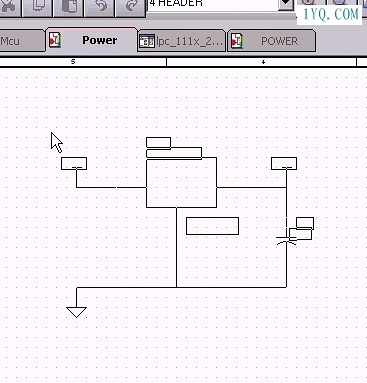Click the Redo arrow toolbar icon
This screenshot has width=367, height=383.
[131, 7]
